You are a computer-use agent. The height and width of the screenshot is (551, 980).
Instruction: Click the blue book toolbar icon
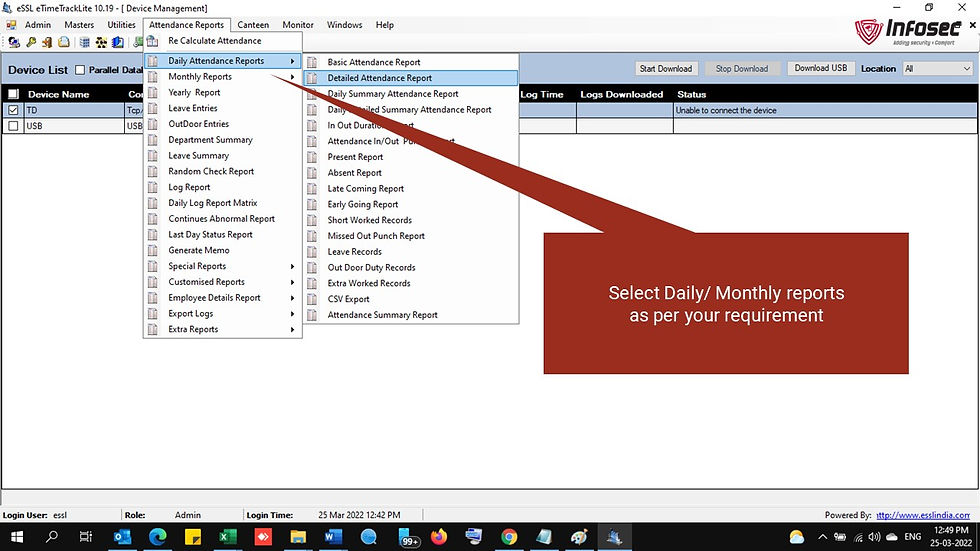[x=118, y=42]
